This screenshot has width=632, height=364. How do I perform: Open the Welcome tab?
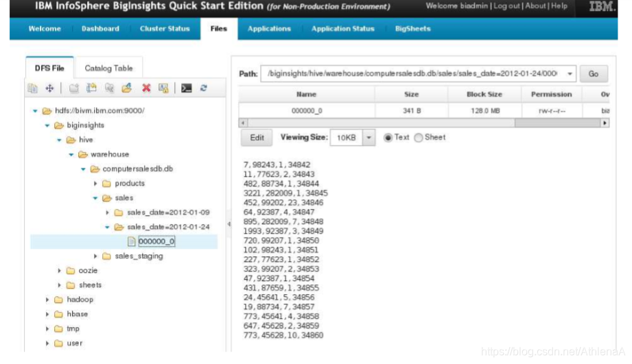point(45,29)
